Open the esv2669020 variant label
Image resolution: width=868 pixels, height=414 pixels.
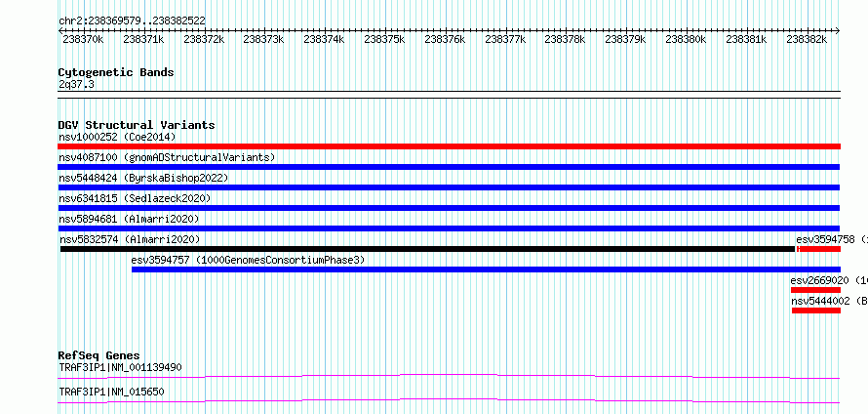pos(829,280)
